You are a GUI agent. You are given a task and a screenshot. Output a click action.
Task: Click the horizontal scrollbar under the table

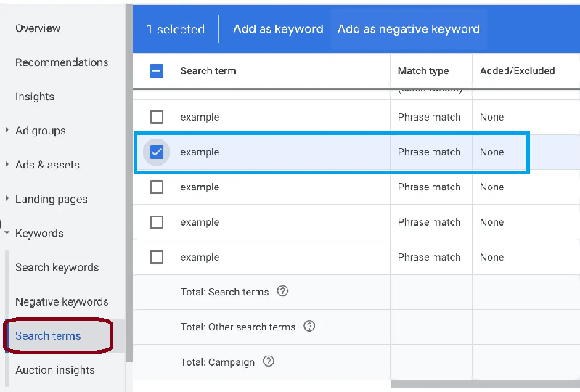click(485, 385)
